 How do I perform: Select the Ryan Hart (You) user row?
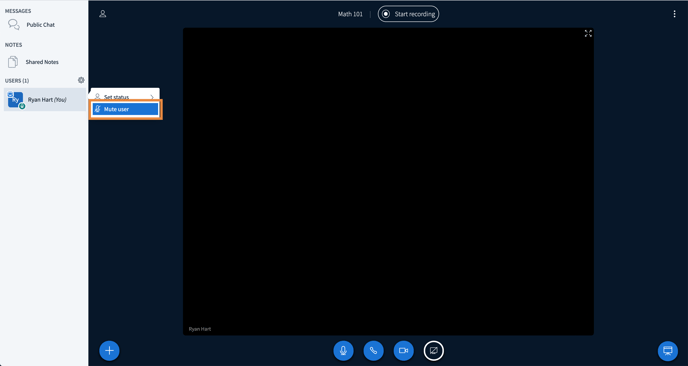point(45,100)
